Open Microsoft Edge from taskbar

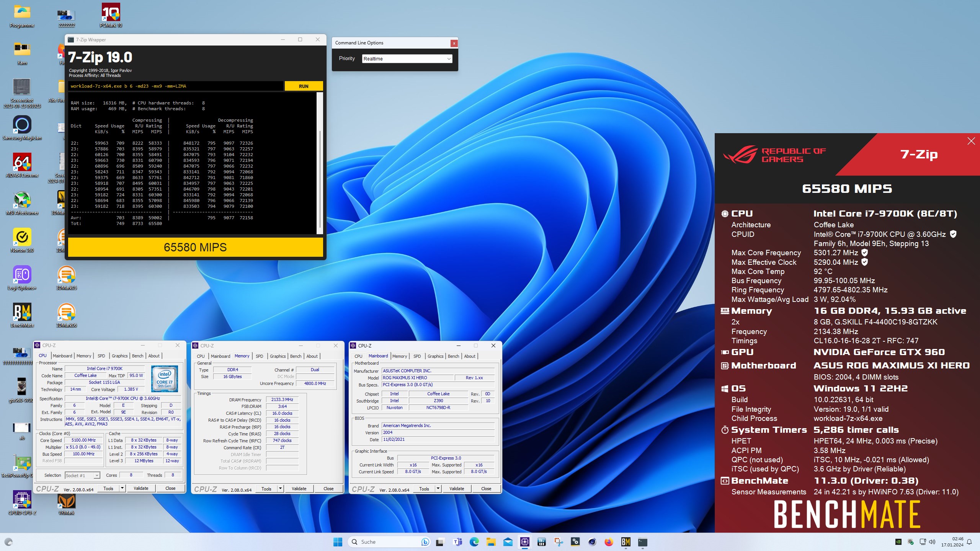tap(474, 542)
